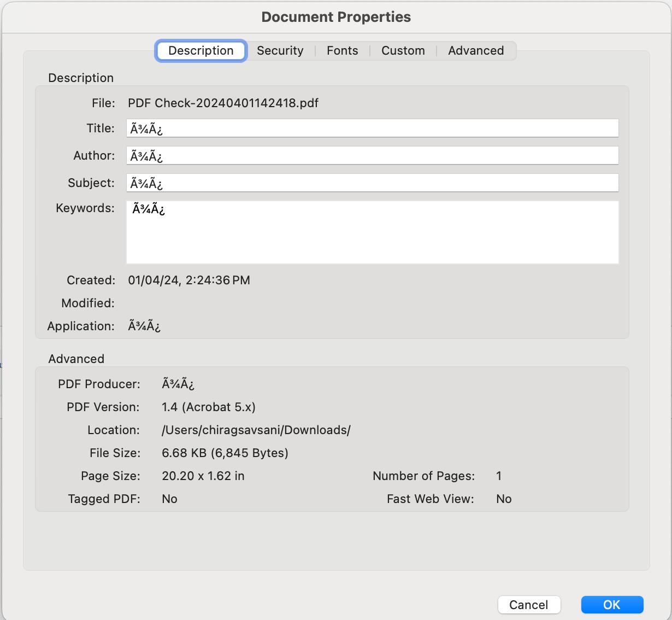Click the Page Size dimensions value
672x620 pixels.
point(203,476)
